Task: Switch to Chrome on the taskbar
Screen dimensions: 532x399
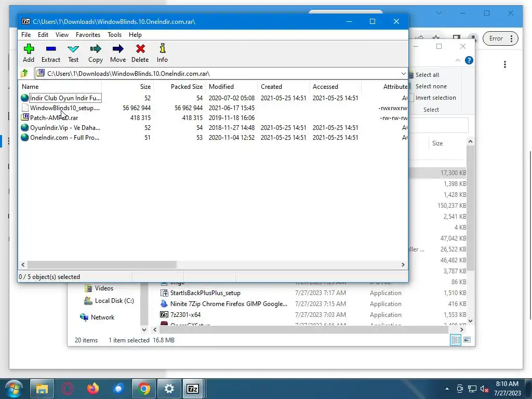Action: pyautogui.click(x=144, y=389)
